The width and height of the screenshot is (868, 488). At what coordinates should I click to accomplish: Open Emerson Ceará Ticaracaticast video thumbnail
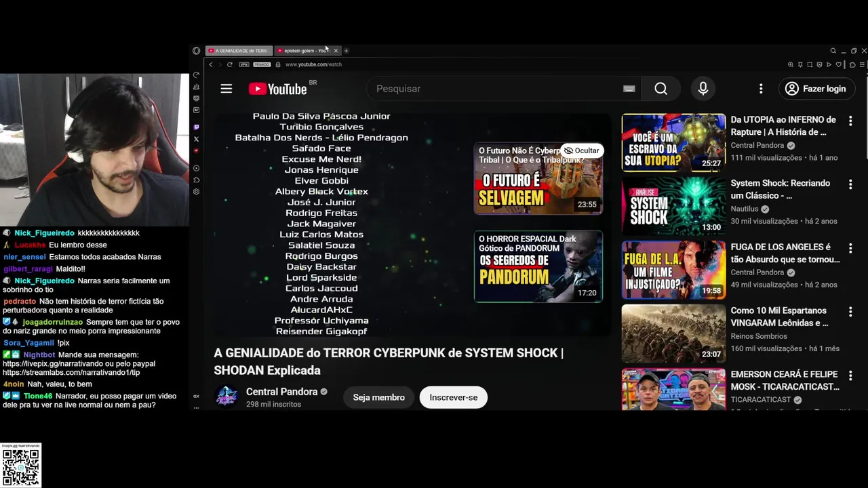673,390
